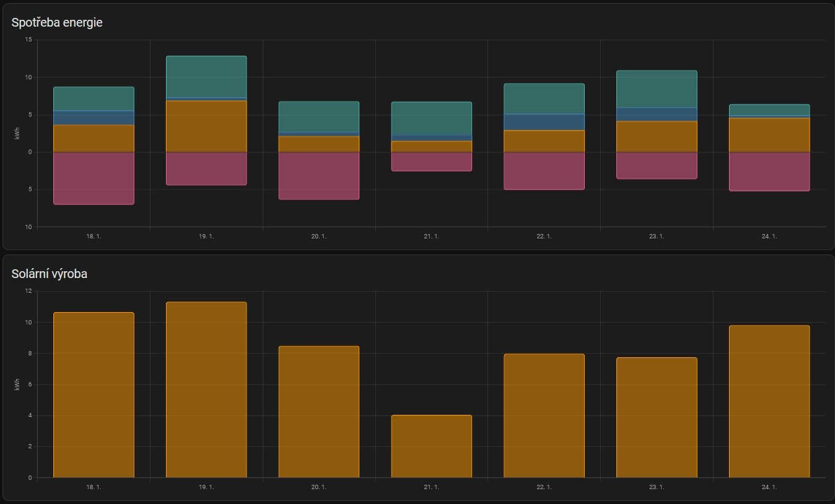This screenshot has width=835, height=504.
Task: Click the solar production bar for 18. 1.
Action: (94, 395)
